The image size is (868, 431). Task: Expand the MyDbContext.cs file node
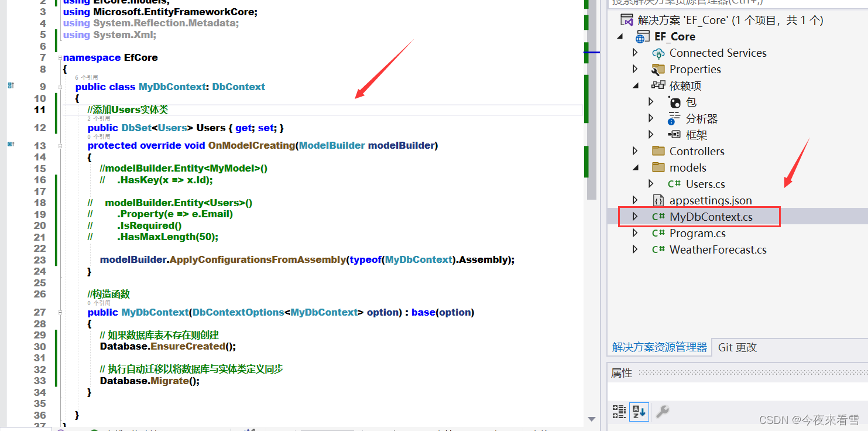(x=635, y=216)
